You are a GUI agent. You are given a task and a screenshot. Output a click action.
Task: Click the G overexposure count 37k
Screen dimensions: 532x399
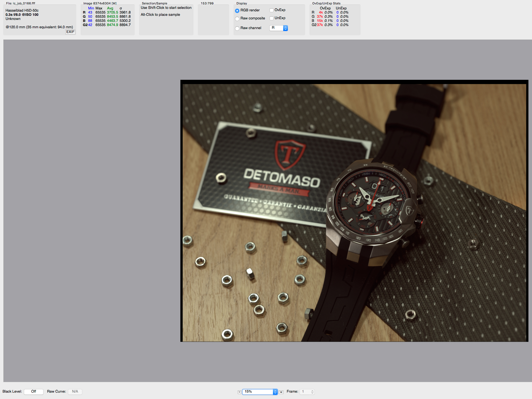pyautogui.click(x=320, y=17)
